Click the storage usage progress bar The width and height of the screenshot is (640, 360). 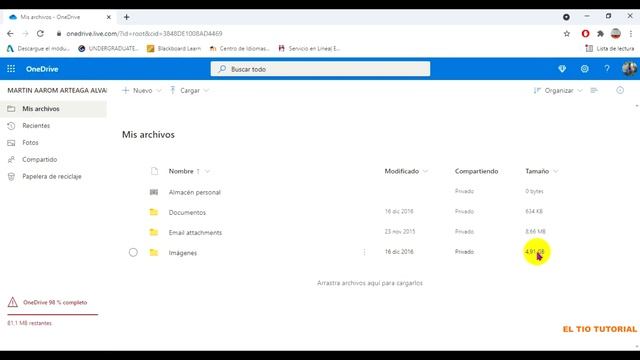(x=53, y=314)
